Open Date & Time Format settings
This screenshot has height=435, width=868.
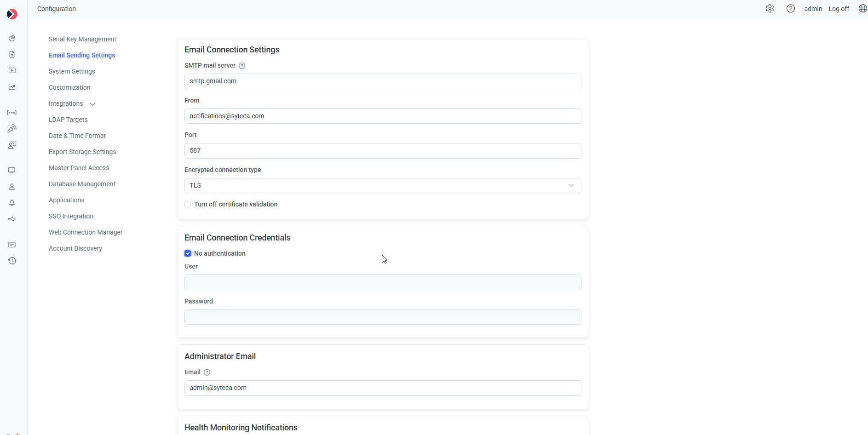coord(77,136)
